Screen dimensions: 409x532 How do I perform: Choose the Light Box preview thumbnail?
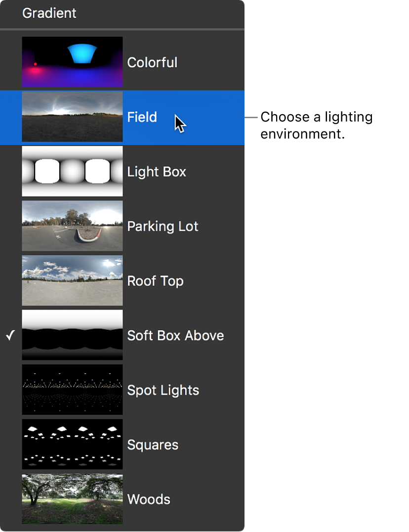72,172
